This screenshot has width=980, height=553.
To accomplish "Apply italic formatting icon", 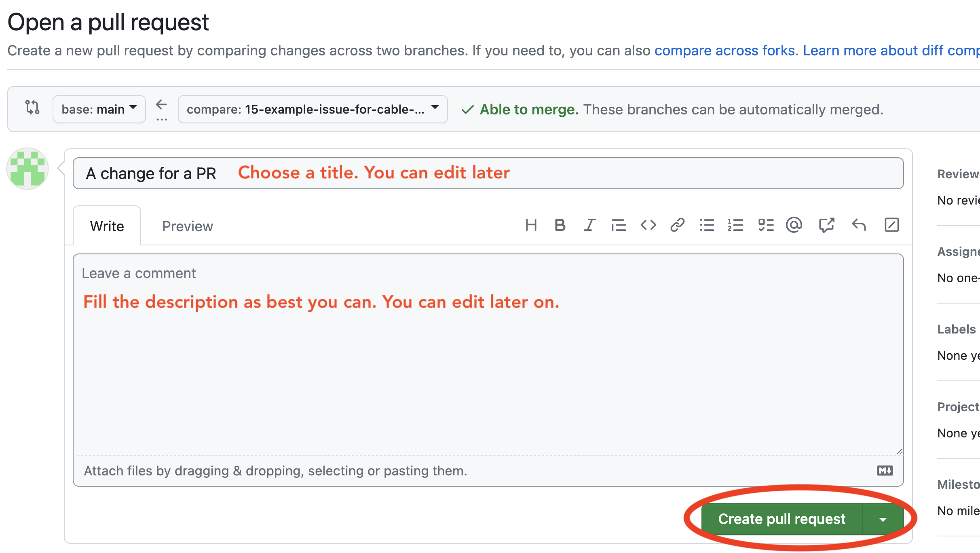I will point(589,225).
